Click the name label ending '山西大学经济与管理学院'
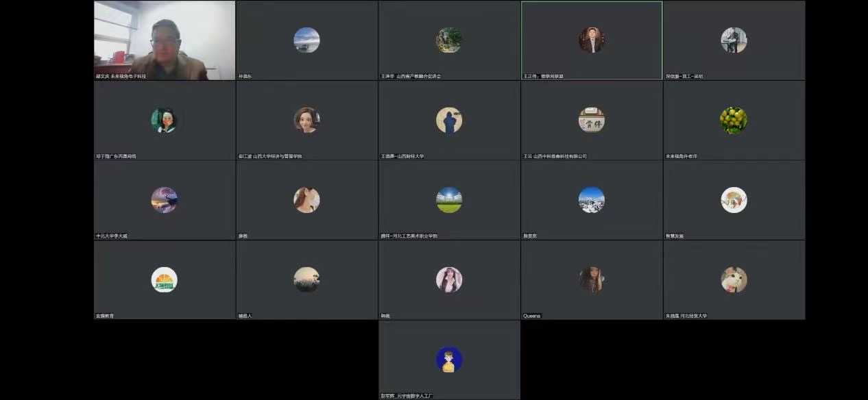868x400 pixels. pyautogui.click(x=270, y=156)
